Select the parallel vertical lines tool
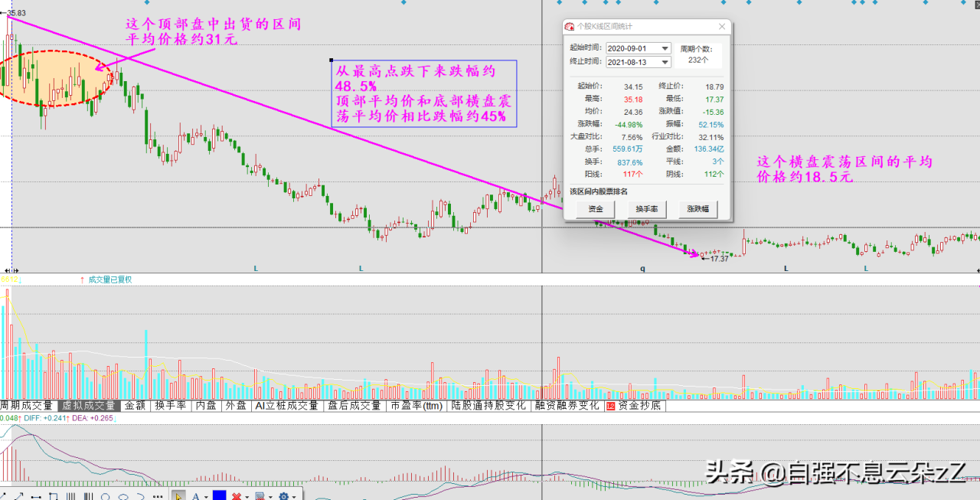This screenshot has height=500, width=980. tap(70, 496)
